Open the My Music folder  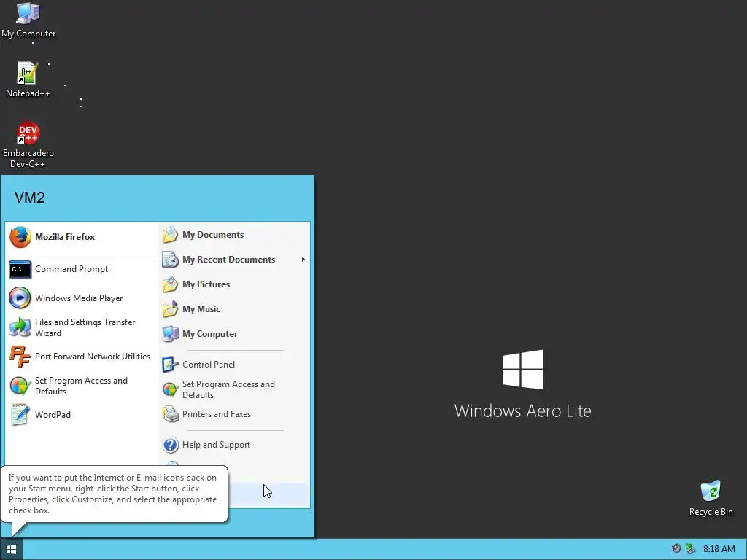pyautogui.click(x=234, y=309)
